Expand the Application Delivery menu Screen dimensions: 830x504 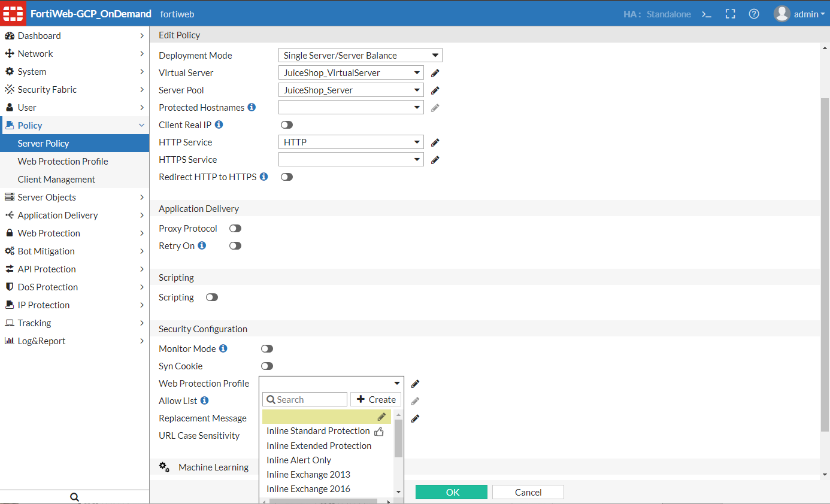[x=74, y=215]
